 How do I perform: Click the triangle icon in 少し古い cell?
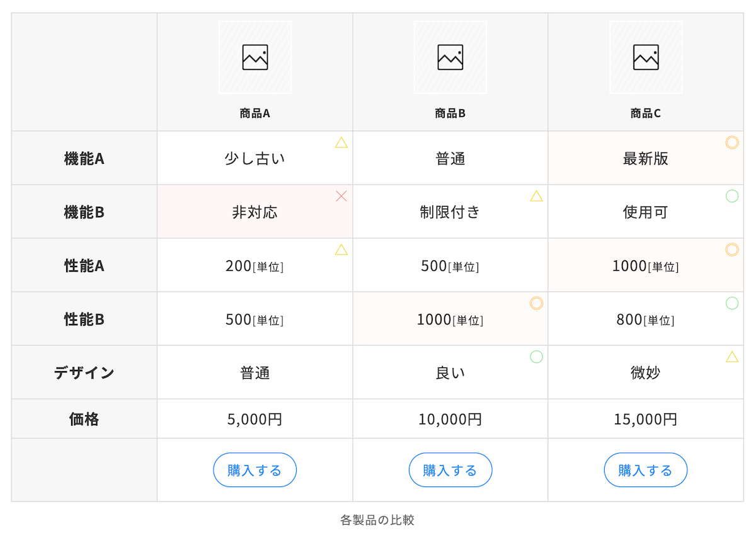pyautogui.click(x=341, y=142)
